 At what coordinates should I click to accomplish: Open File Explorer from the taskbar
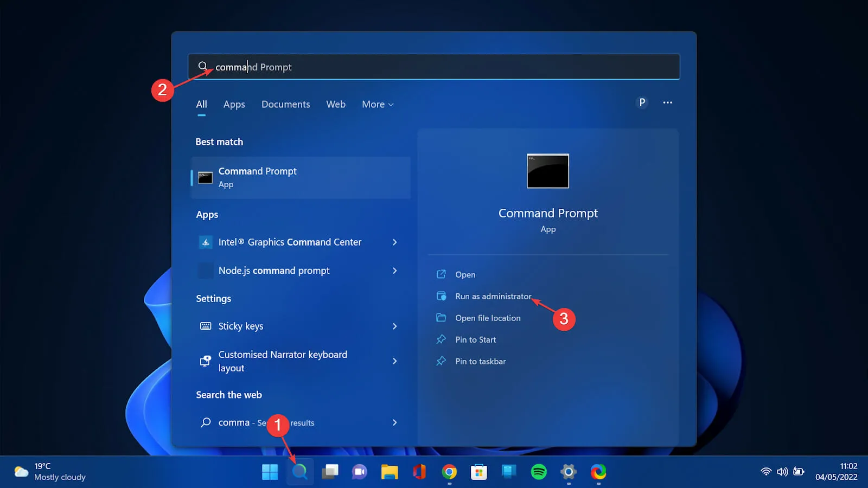click(389, 472)
